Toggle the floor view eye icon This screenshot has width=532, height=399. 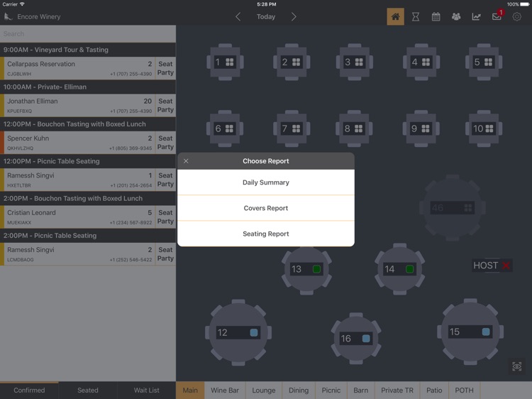click(x=516, y=366)
